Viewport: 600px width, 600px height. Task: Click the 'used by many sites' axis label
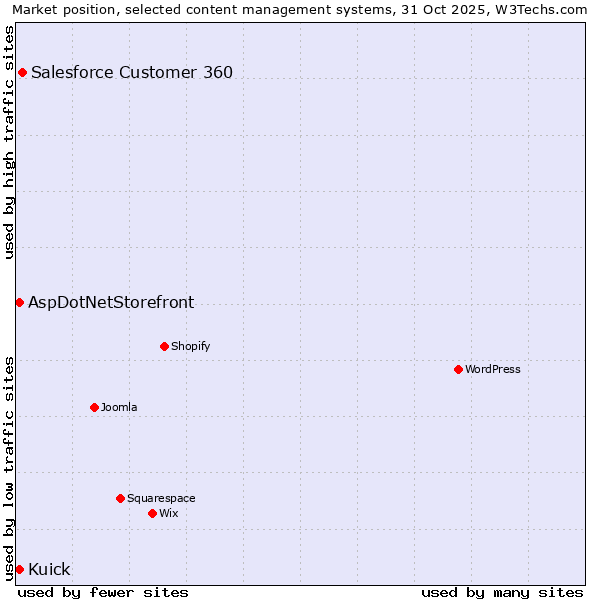pos(502,592)
